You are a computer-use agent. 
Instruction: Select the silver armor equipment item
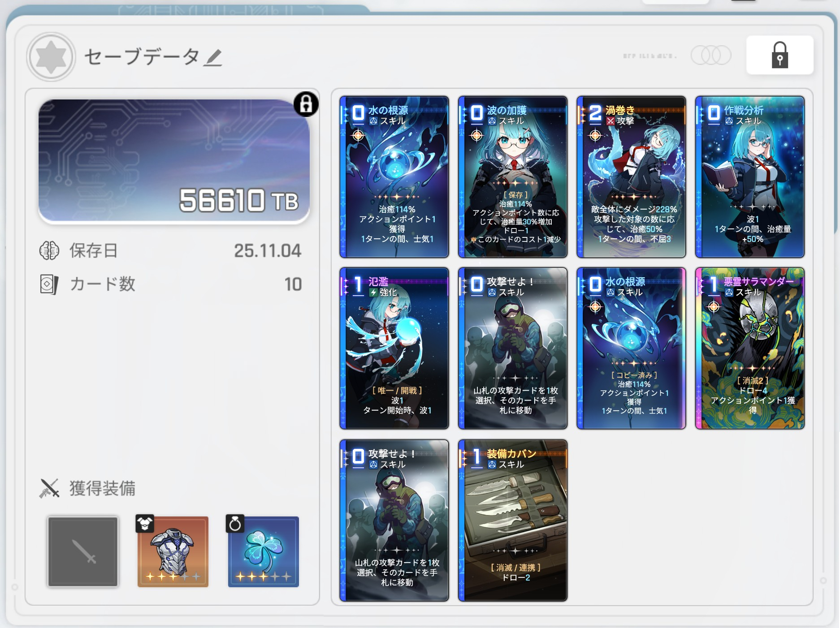coord(173,551)
